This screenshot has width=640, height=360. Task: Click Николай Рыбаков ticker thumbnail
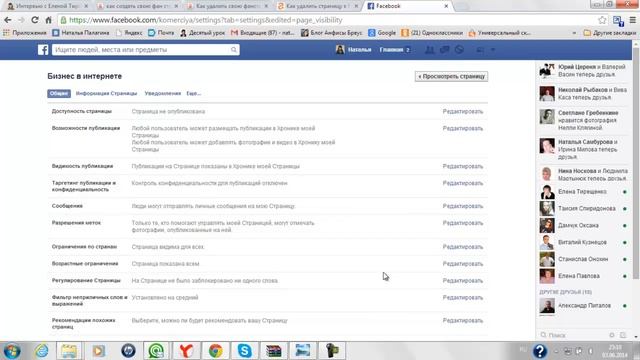[x=547, y=94]
